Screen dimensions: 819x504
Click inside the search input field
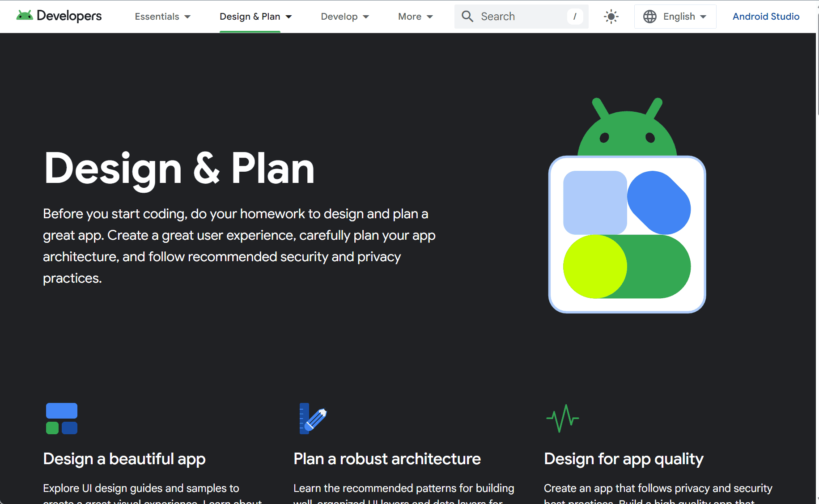tap(519, 16)
